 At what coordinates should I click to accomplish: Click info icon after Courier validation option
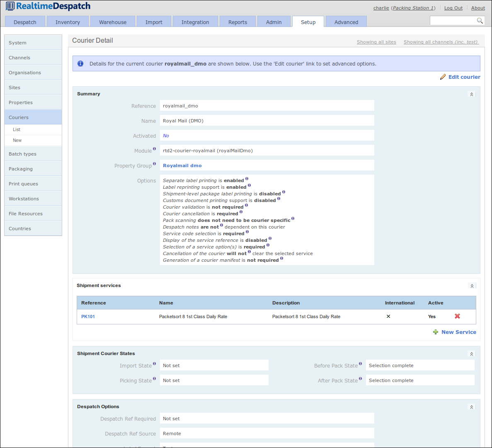click(x=246, y=205)
